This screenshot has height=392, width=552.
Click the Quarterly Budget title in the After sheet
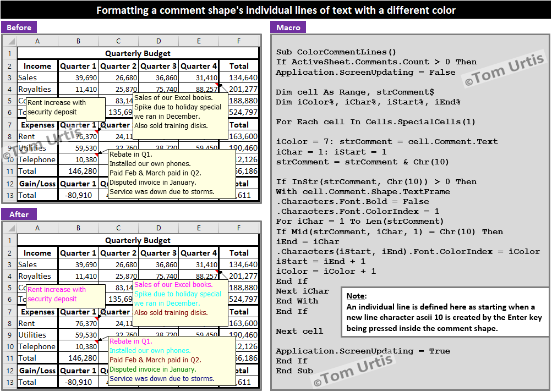pyautogui.click(x=138, y=240)
